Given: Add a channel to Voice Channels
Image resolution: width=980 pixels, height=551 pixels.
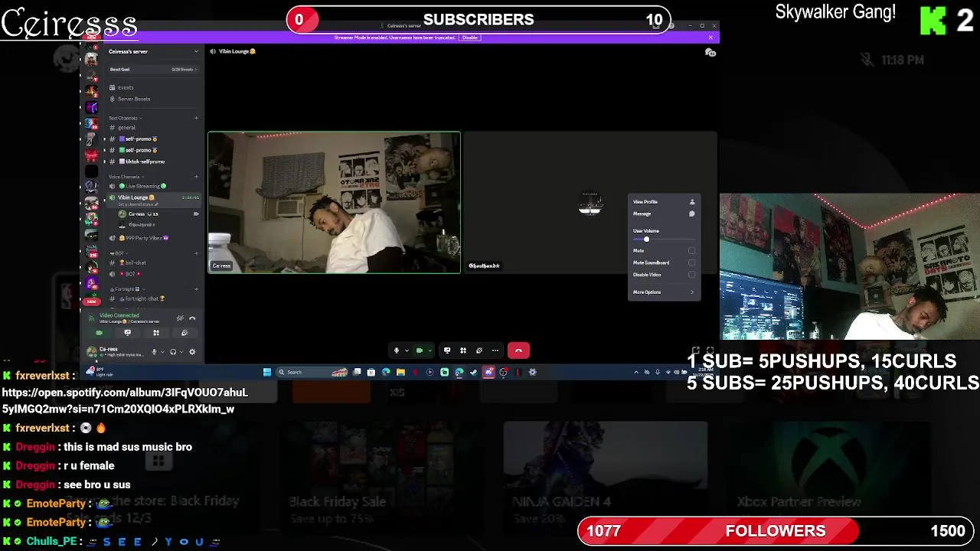Looking at the screenshot, I should 196,177.
